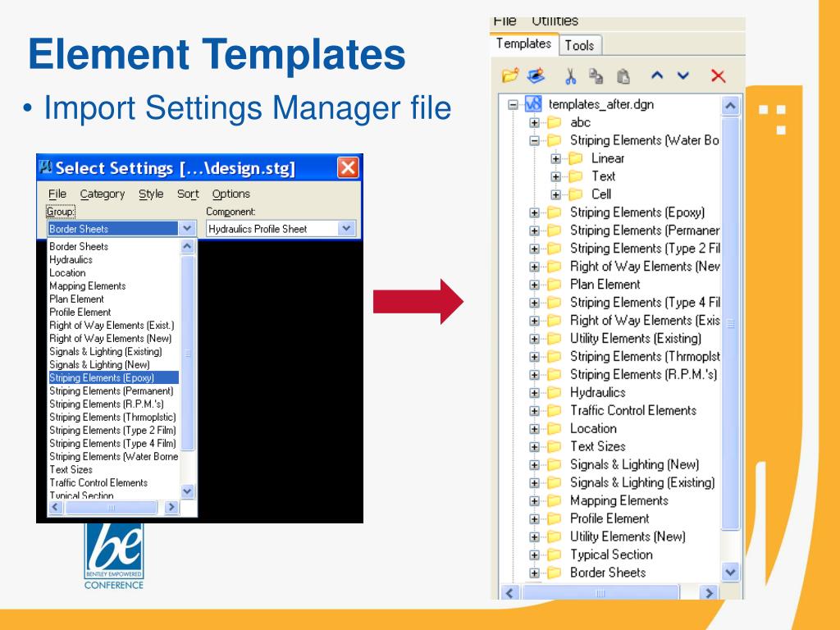The image size is (840, 630).
Task: Select Striping Elements (Thrmoplstic) in the list
Action: 112,418
